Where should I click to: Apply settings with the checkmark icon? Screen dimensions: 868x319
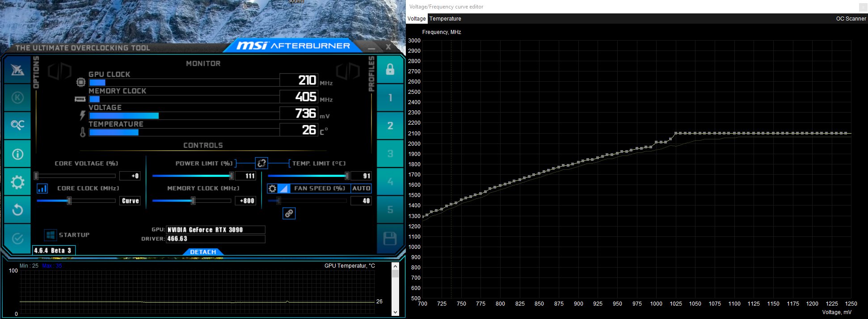point(17,239)
